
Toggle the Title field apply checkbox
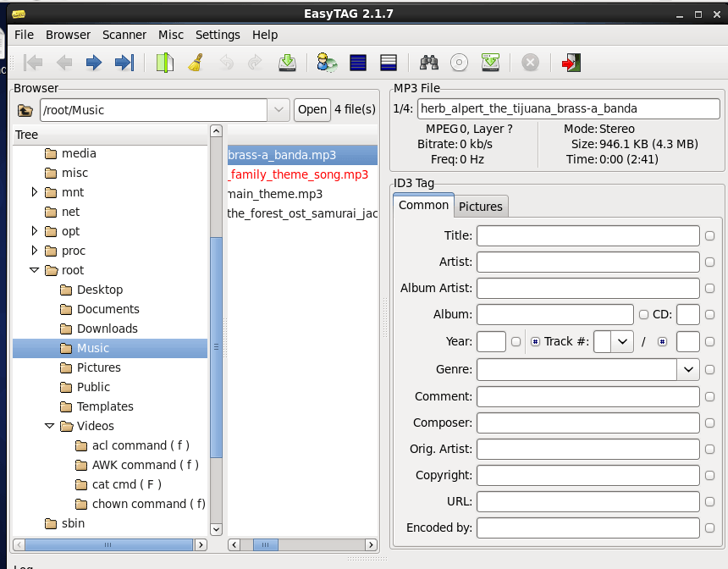coord(709,236)
